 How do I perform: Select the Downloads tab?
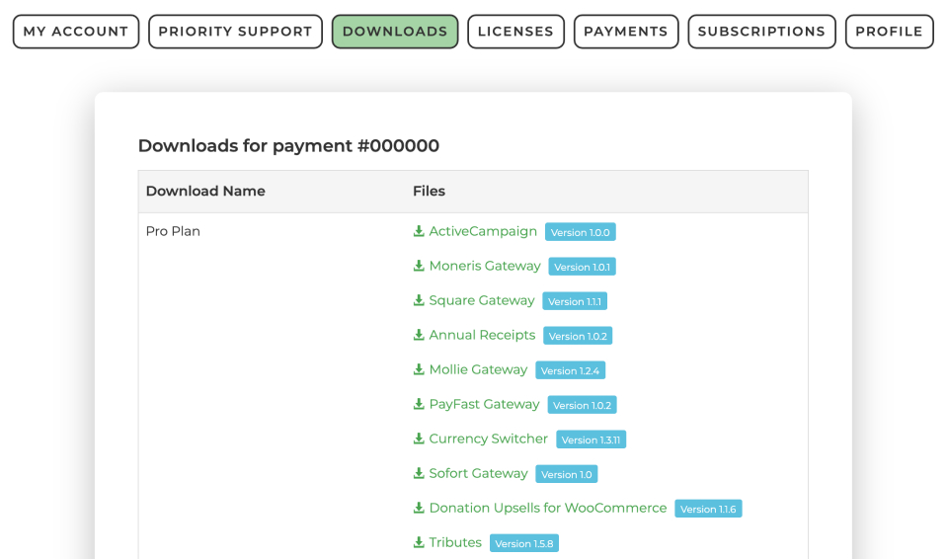pyautogui.click(x=395, y=32)
